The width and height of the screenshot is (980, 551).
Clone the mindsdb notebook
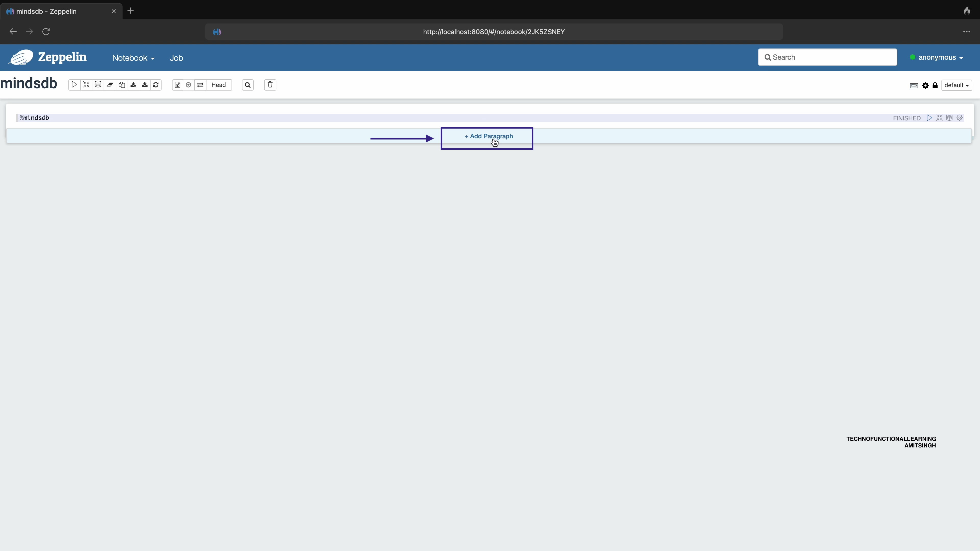pyautogui.click(x=122, y=85)
